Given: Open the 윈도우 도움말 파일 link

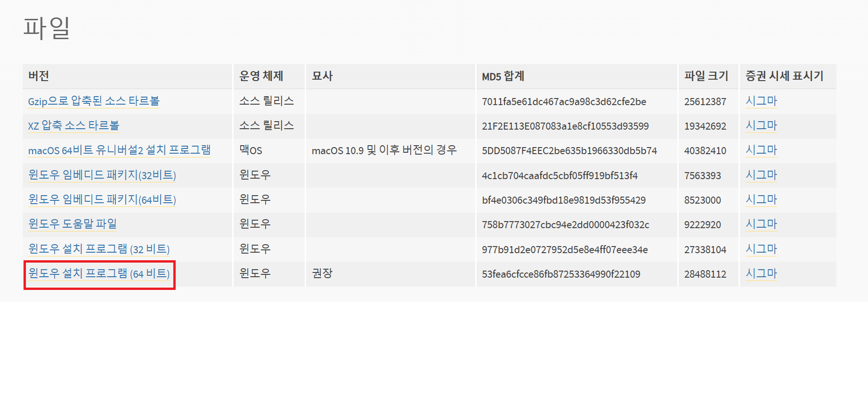Looking at the screenshot, I should (72, 224).
